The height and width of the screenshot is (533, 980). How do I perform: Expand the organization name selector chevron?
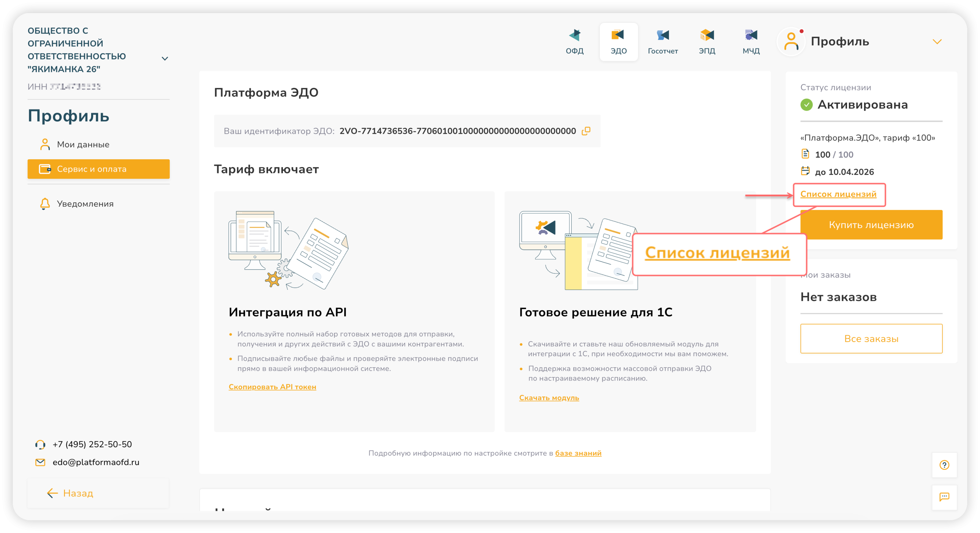(165, 58)
